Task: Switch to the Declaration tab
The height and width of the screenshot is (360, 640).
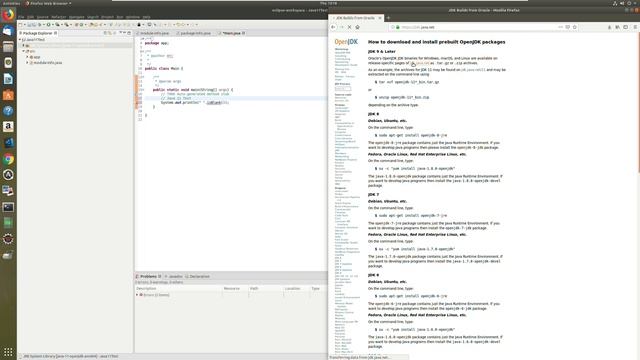Action: [x=197, y=277]
